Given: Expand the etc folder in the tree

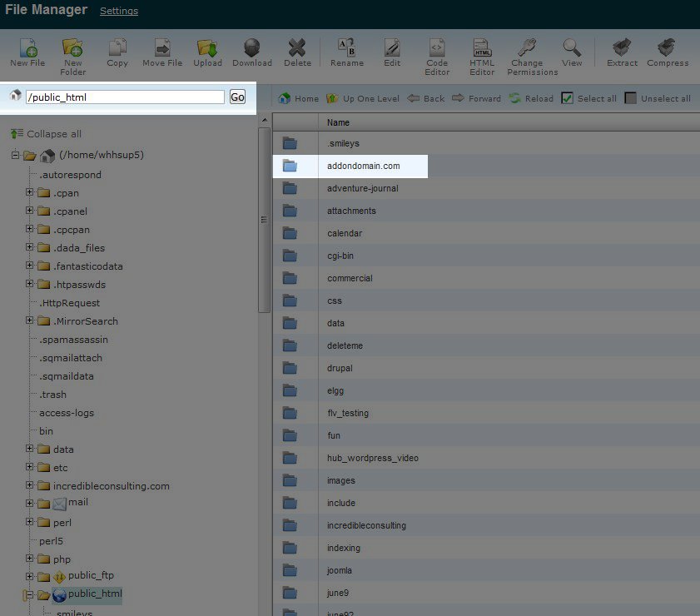Looking at the screenshot, I should tap(30, 468).
